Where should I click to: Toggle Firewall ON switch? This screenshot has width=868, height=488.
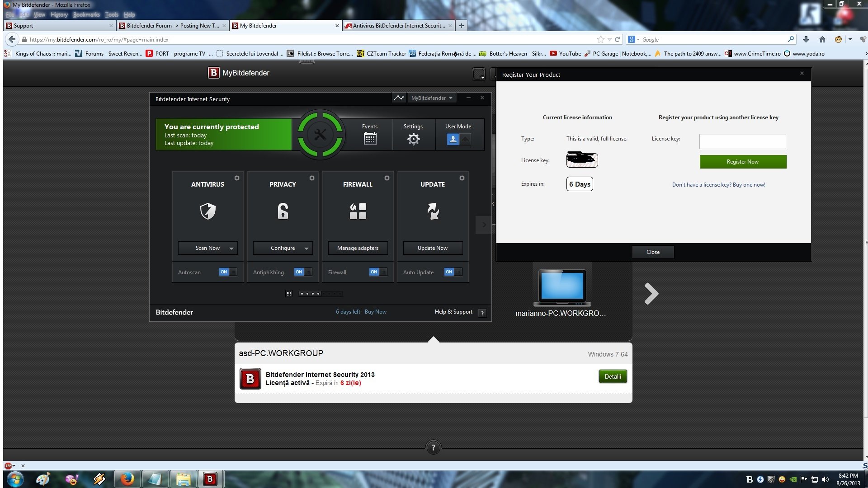pyautogui.click(x=378, y=272)
